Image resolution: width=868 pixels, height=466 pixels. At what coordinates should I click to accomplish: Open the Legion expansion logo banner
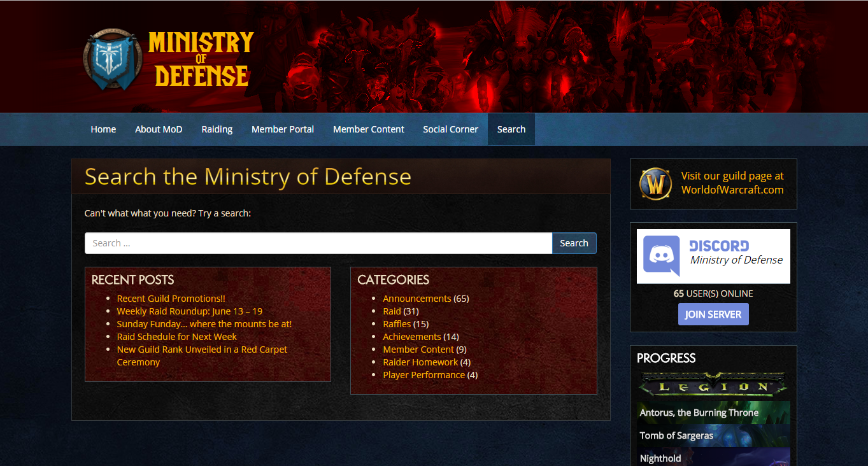(713, 386)
